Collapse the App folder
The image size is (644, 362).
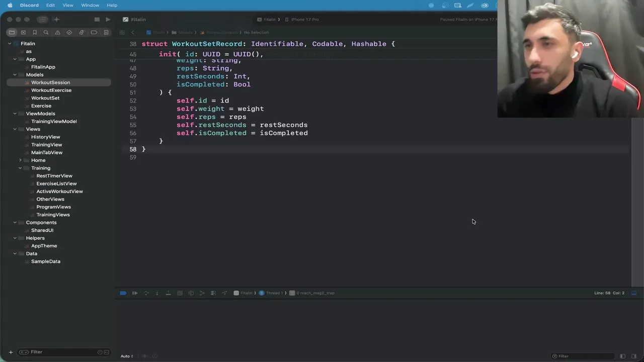coord(15,59)
